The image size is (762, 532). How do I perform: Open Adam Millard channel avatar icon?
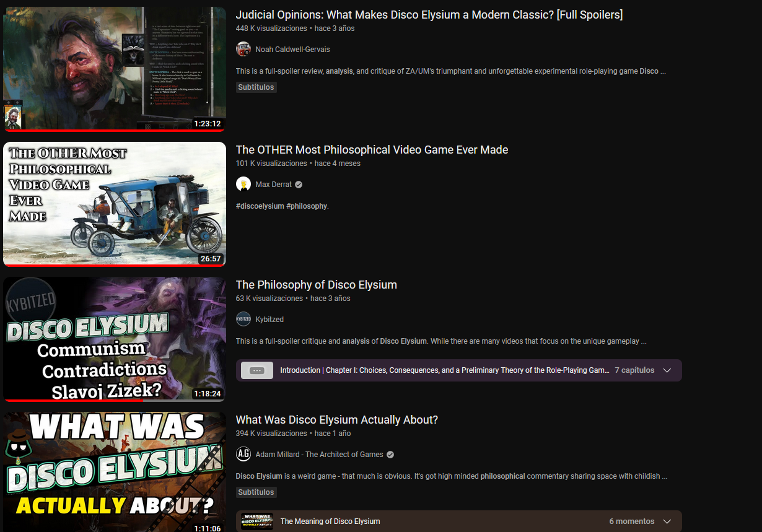coord(243,455)
